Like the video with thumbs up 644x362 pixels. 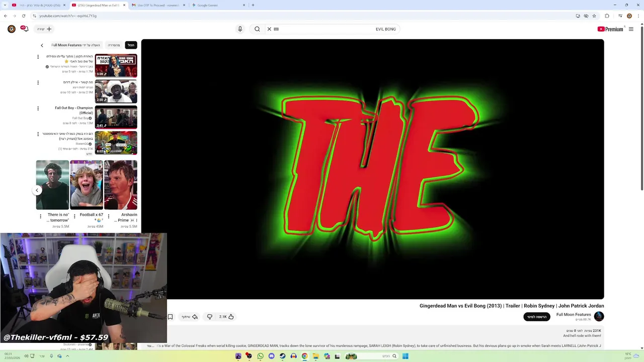226,317
